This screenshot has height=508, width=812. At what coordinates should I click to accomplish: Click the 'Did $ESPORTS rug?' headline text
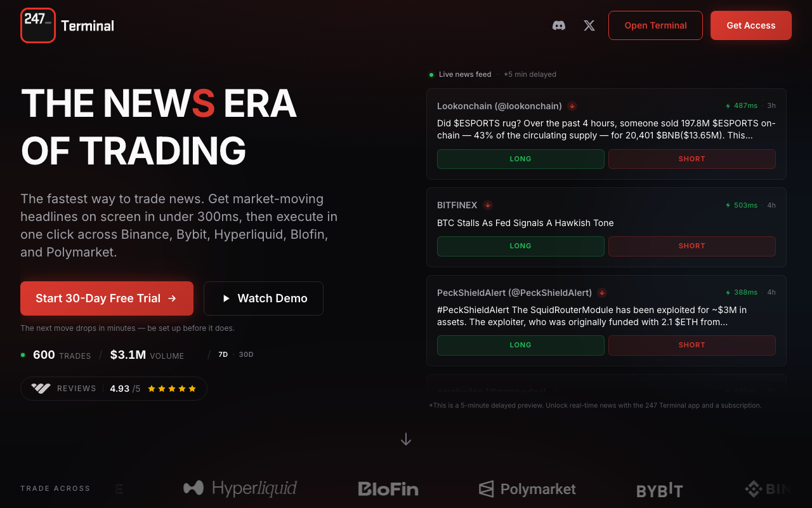(606, 130)
